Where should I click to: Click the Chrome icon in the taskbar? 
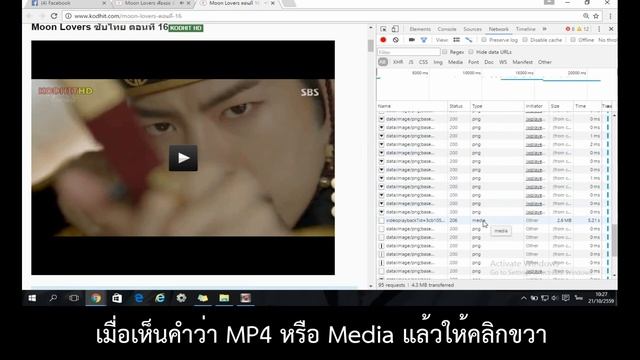[96, 298]
